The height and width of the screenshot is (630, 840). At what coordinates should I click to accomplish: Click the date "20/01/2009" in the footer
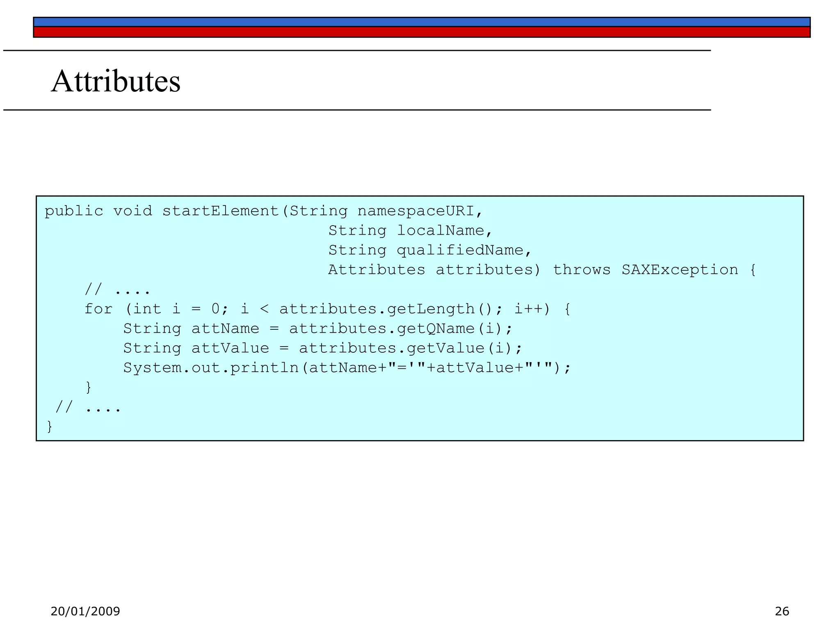point(85,612)
